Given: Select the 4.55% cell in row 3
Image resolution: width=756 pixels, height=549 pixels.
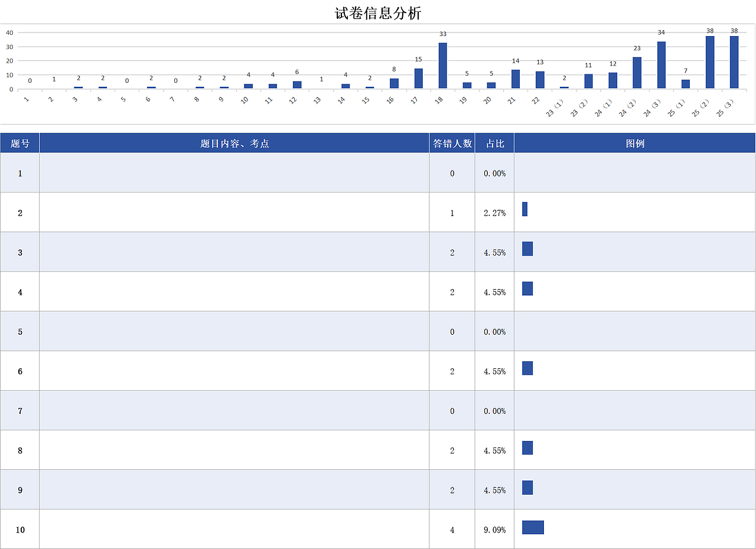Looking at the screenshot, I should (495, 252).
